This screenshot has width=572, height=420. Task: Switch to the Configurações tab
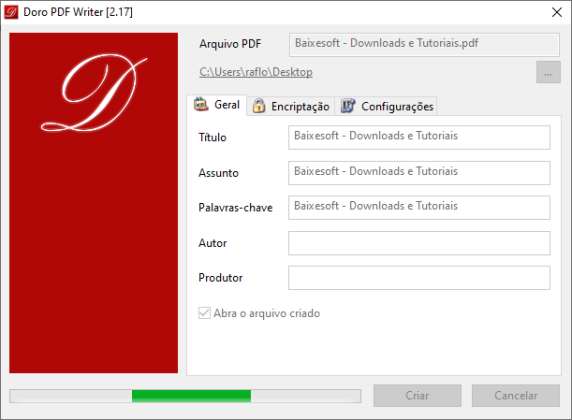(386, 106)
